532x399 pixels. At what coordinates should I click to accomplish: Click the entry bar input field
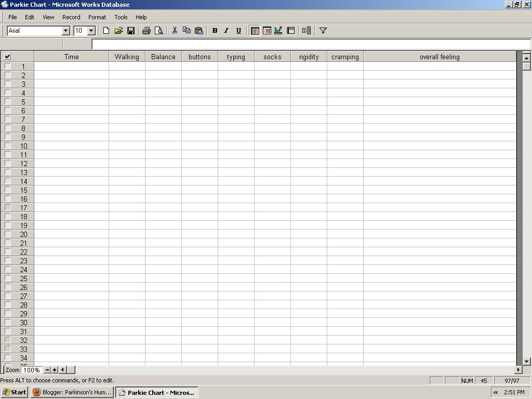coord(311,44)
